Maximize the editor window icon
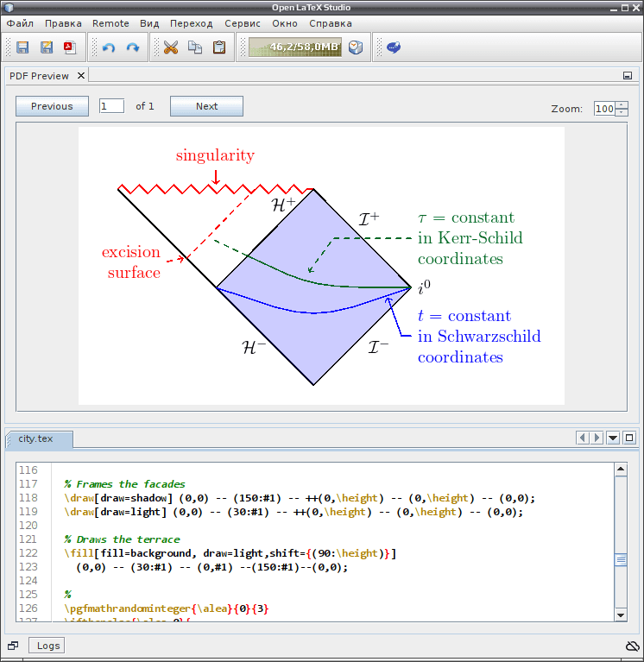The width and height of the screenshot is (644, 662). (x=629, y=438)
